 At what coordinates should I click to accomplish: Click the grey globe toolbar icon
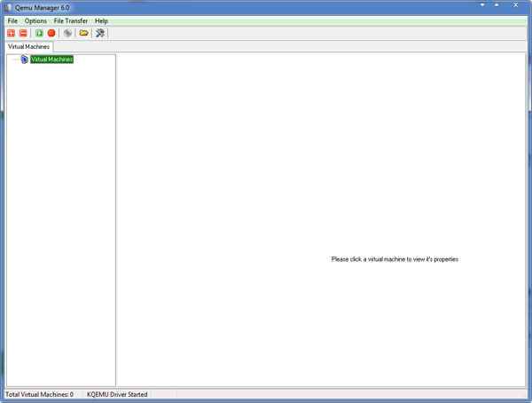pyautogui.click(x=68, y=33)
